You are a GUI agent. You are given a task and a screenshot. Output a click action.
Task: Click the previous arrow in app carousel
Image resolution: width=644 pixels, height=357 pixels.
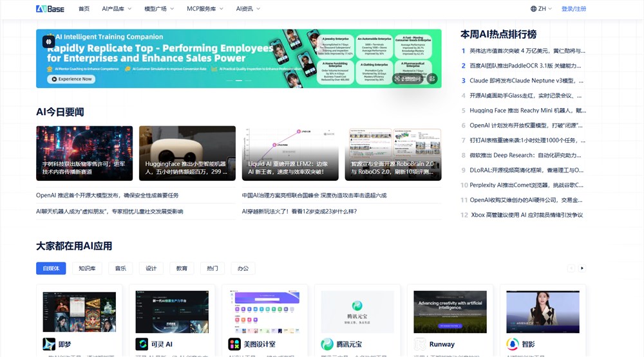pos(571,268)
